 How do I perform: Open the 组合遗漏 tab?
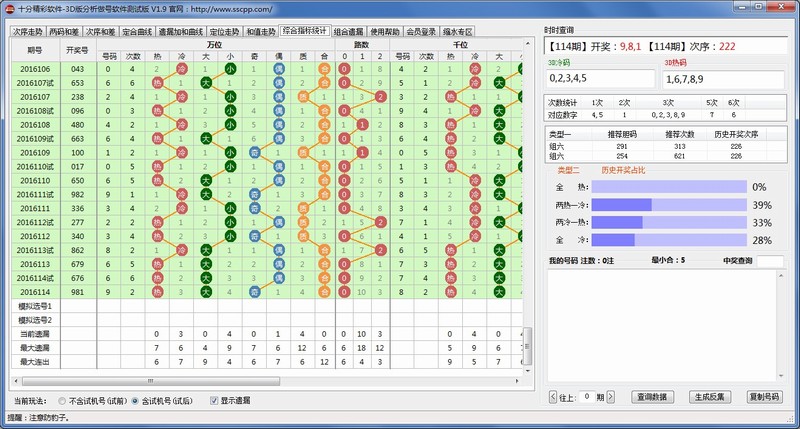click(x=350, y=31)
